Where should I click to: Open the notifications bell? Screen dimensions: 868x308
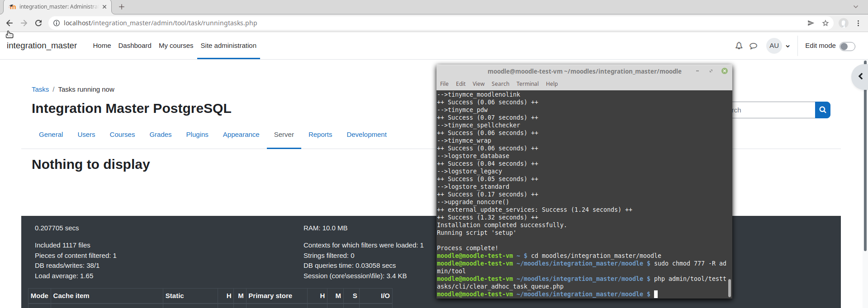[739, 46]
